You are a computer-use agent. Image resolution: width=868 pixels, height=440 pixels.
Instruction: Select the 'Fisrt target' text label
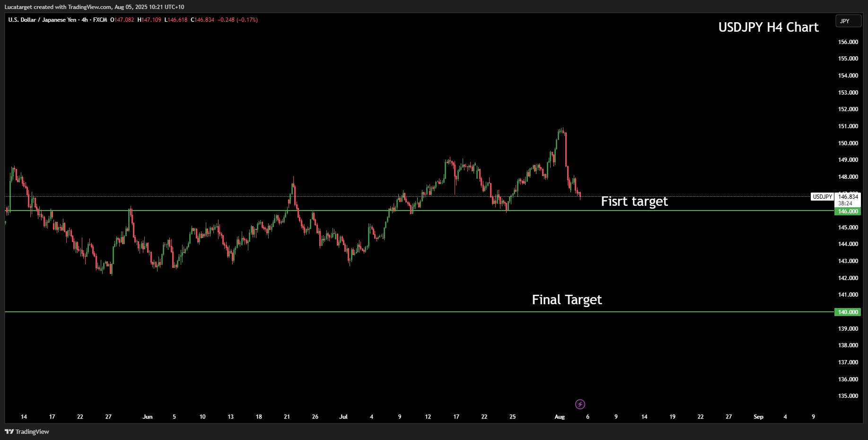click(634, 201)
